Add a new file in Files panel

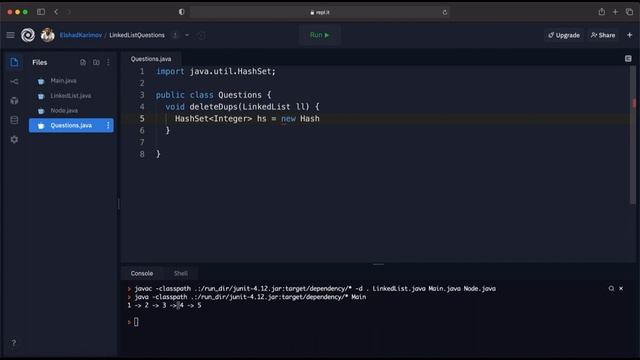pyautogui.click(x=83, y=62)
